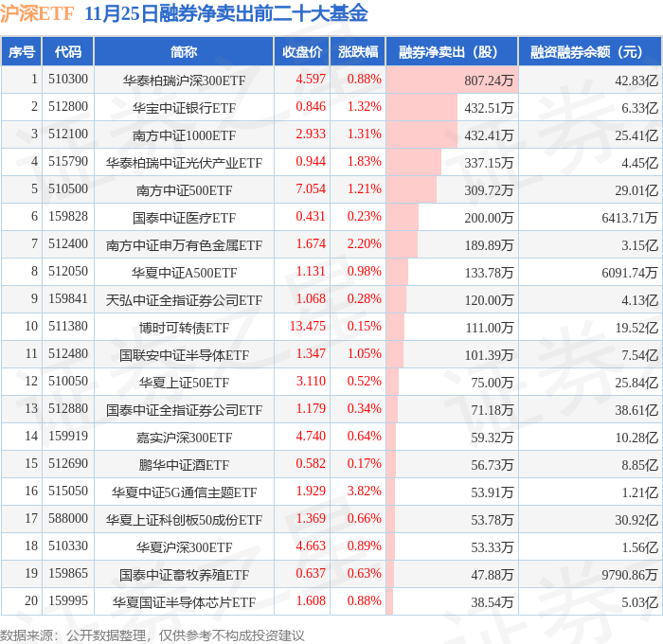Select fund name 南方中证500ETF
This screenshot has height=644, width=663.
tap(184, 190)
